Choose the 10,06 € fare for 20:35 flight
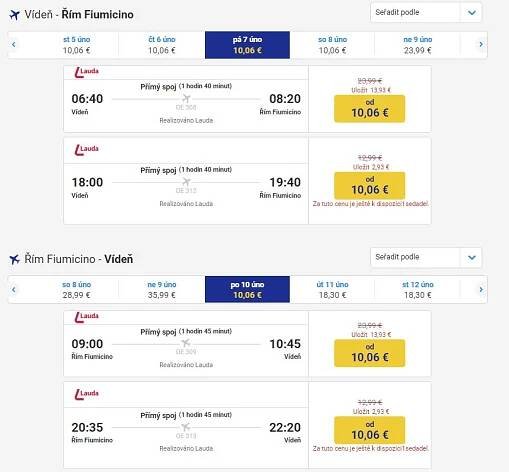 [370, 430]
